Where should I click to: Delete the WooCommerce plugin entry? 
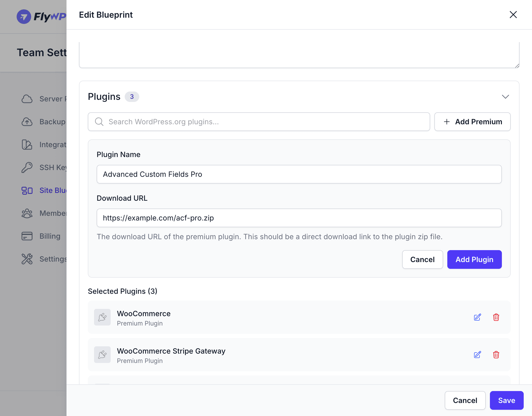pos(496,317)
